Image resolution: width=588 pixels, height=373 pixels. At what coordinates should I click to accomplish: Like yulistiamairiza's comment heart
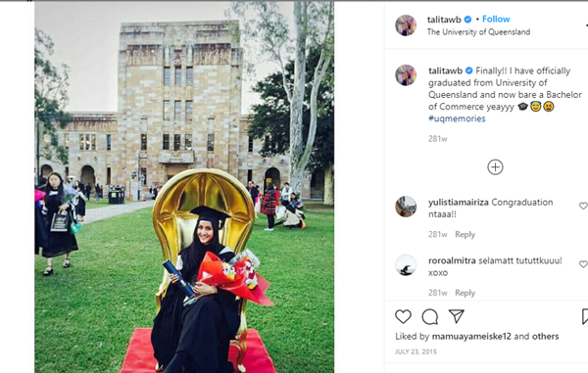(583, 206)
